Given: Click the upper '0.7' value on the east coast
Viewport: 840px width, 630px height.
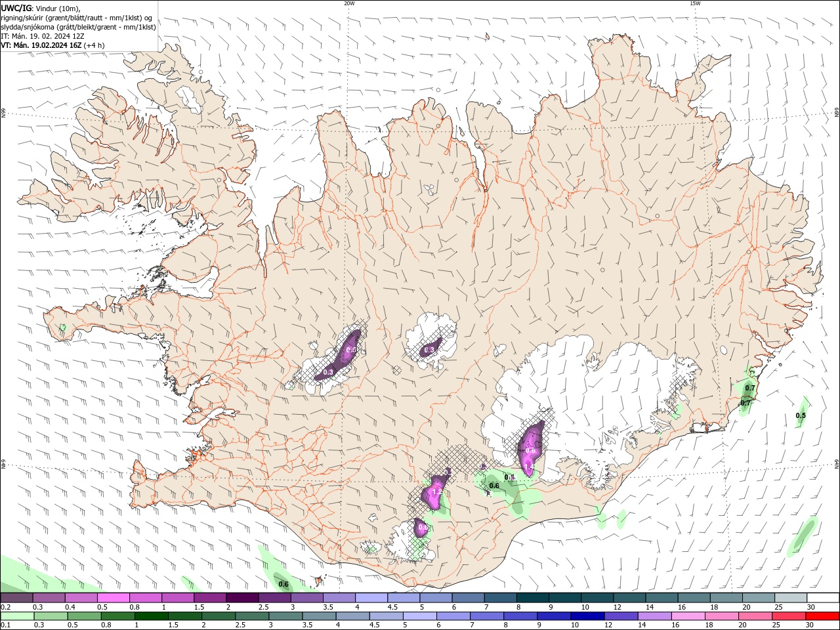Looking at the screenshot, I should click(750, 388).
